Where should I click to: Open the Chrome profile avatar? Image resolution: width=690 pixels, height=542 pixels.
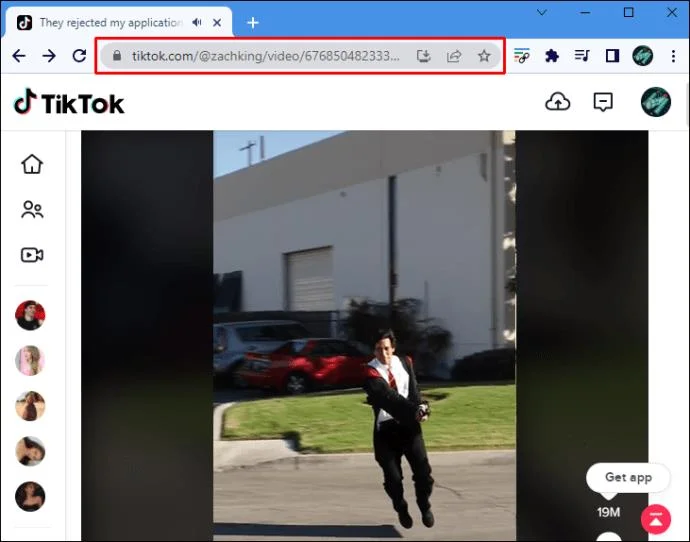642,56
